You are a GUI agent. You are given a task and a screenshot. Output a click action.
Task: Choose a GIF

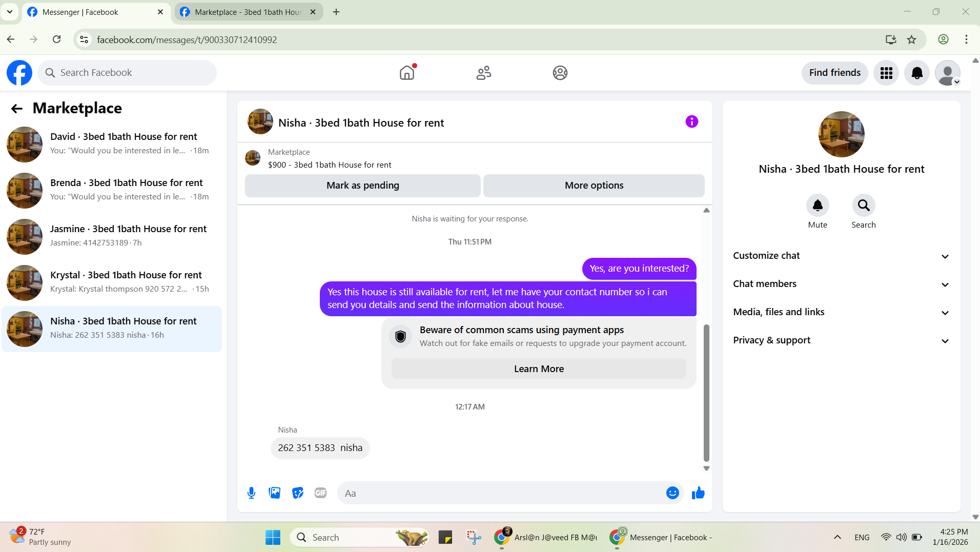320,493
